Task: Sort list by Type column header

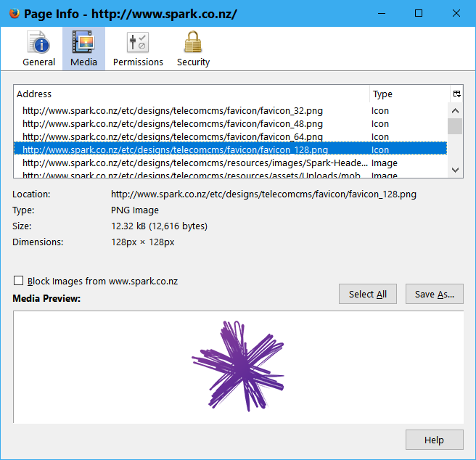Action: (x=406, y=94)
